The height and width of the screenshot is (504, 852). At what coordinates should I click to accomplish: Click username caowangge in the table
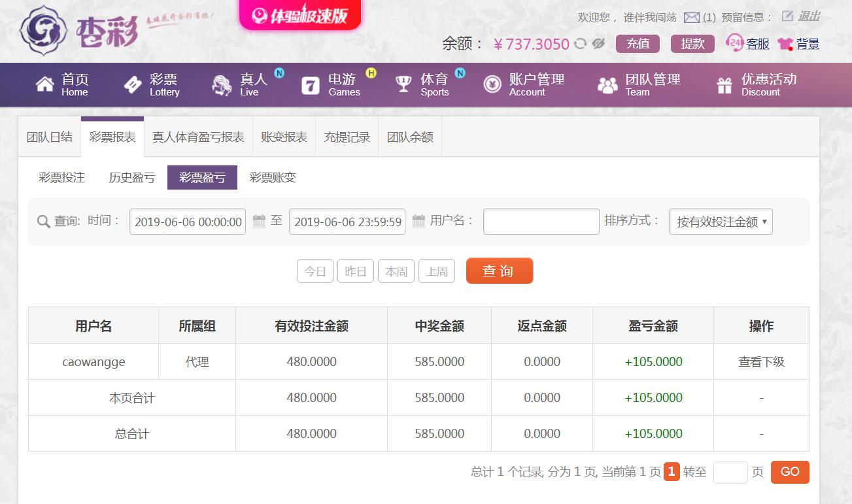(x=94, y=361)
